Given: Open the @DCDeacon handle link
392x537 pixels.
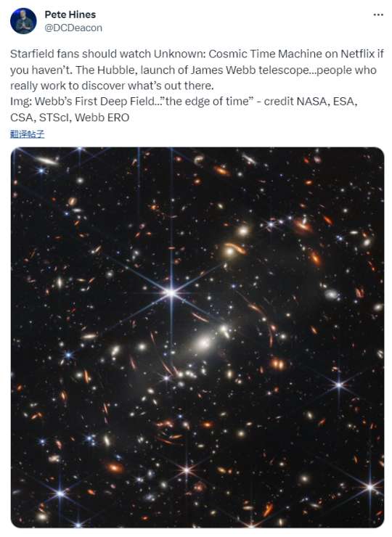Looking at the screenshot, I should coord(73,28).
